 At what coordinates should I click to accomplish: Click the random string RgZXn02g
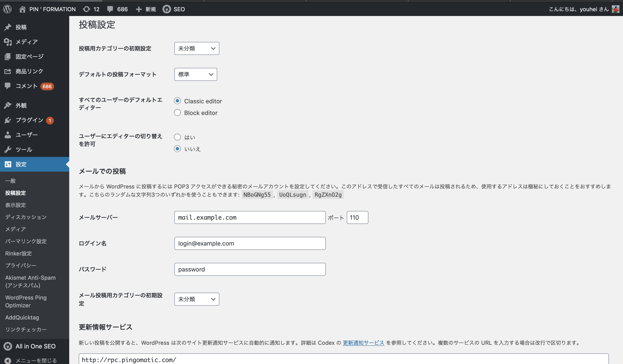click(x=328, y=195)
